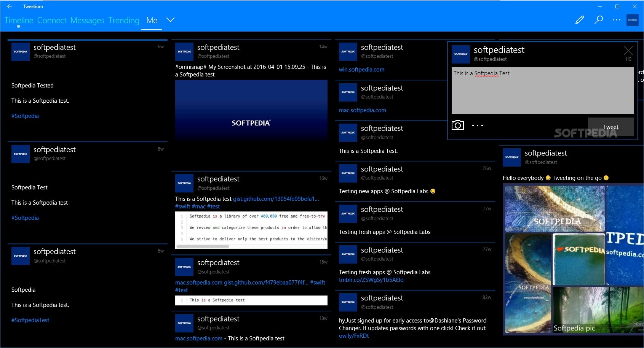Viewport: 644px width, 348px height.
Task: Open the ow.ly/FxRDt link
Action: [x=354, y=336]
